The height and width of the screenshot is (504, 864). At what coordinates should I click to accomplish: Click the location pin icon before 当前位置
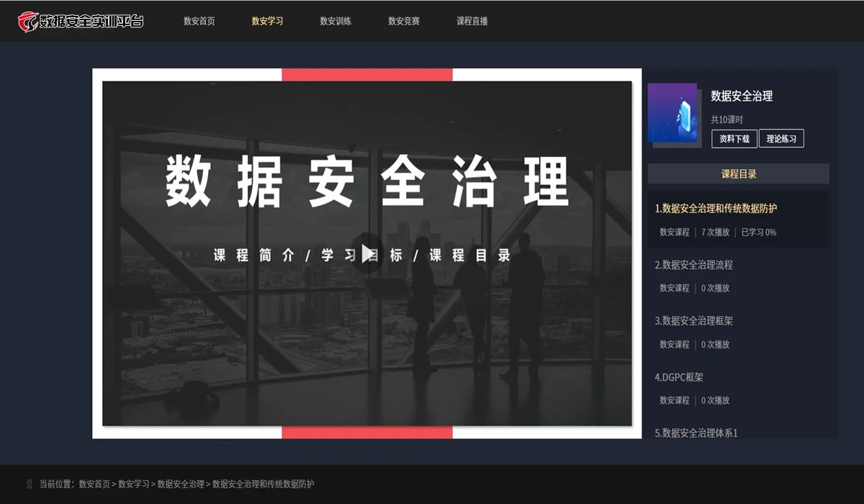[x=30, y=484]
